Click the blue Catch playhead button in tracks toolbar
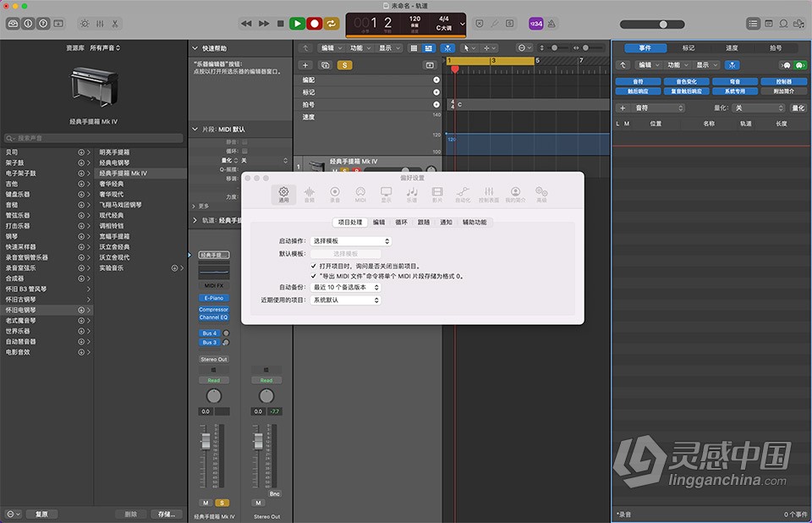Image resolution: width=812 pixels, height=523 pixels. point(447,47)
